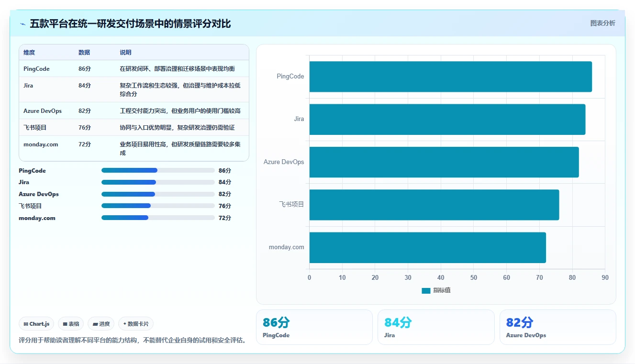Select the Chart.js tag chip
635x364 pixels.
[x=37, y=324]
